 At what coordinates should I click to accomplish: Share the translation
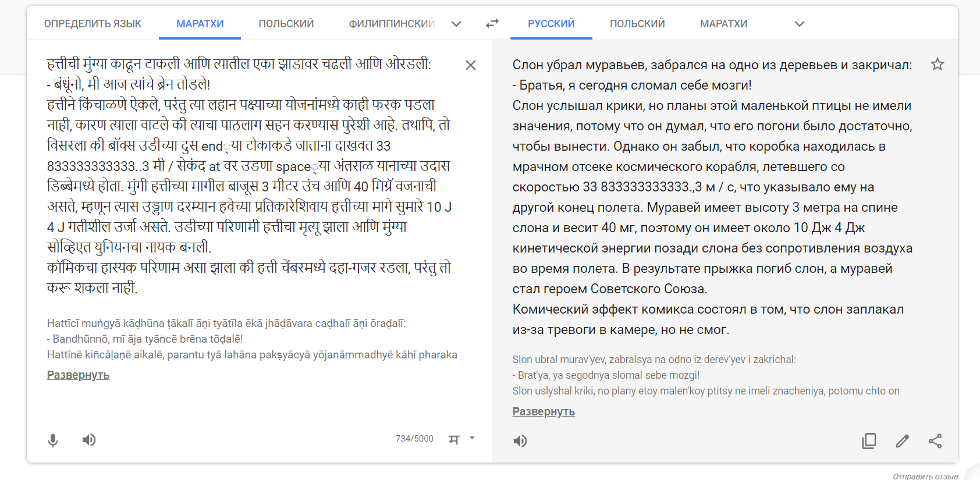[x=935, y=441]
